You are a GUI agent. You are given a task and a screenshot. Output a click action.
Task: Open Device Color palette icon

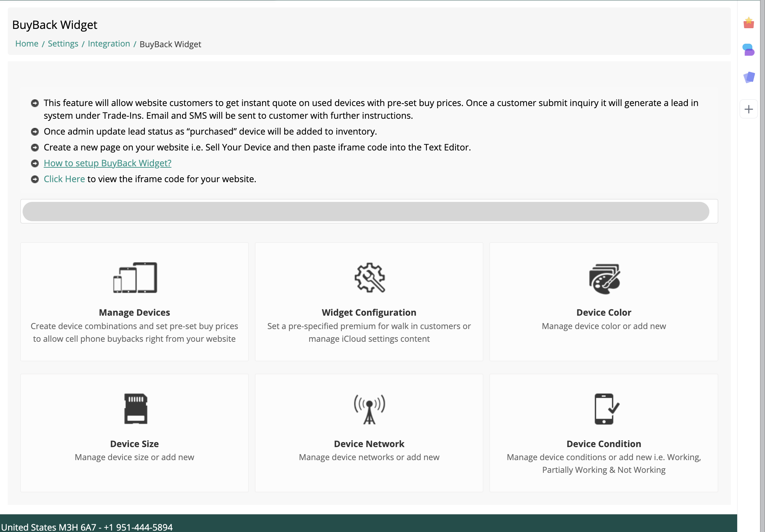[x=604, y=279]
